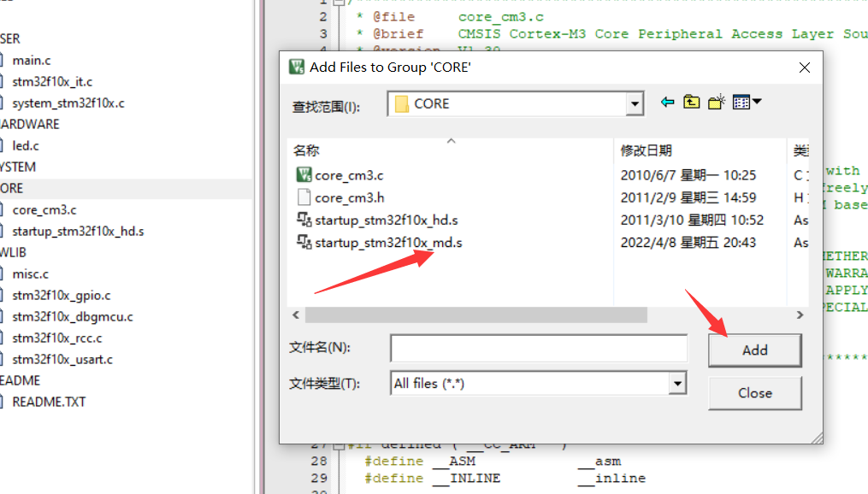Open misc.c in the project tree
This screenshot has width=868, height=494.
tap(31, 273)
